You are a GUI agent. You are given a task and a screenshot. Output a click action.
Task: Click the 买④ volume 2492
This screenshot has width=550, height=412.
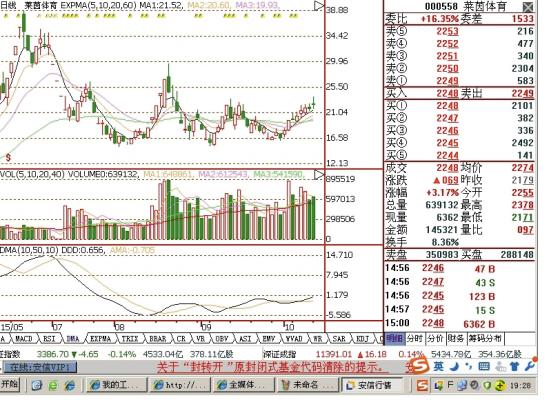point(522,143)
